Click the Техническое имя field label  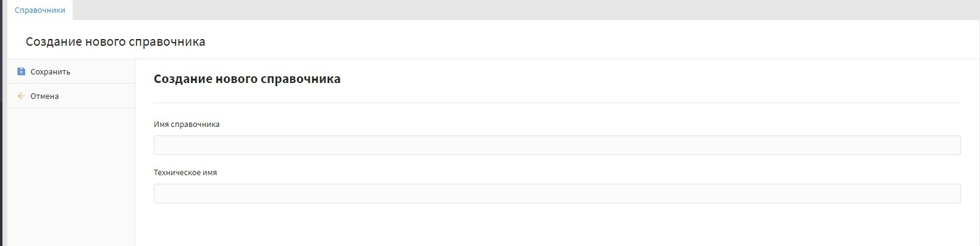point(185,173)
